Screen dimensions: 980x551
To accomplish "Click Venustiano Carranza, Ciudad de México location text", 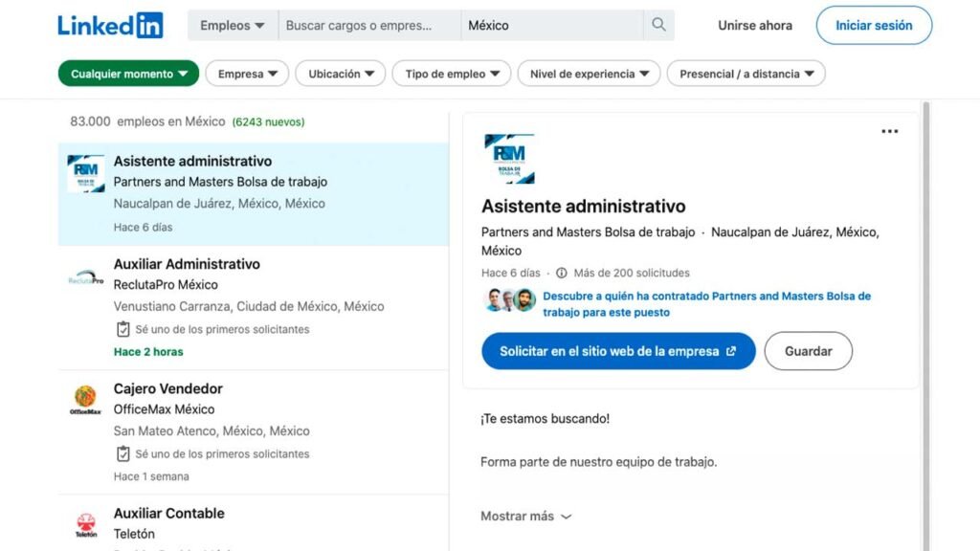I will (x=249, y=307).
